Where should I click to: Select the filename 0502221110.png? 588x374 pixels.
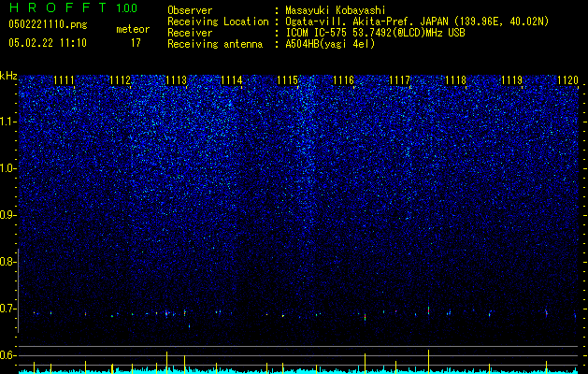[x=48, y=25]
